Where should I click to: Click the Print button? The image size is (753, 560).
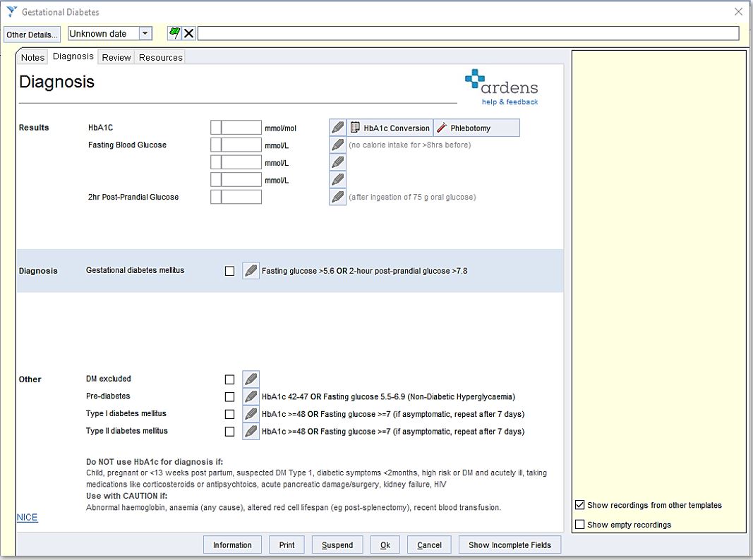[287, 545]
